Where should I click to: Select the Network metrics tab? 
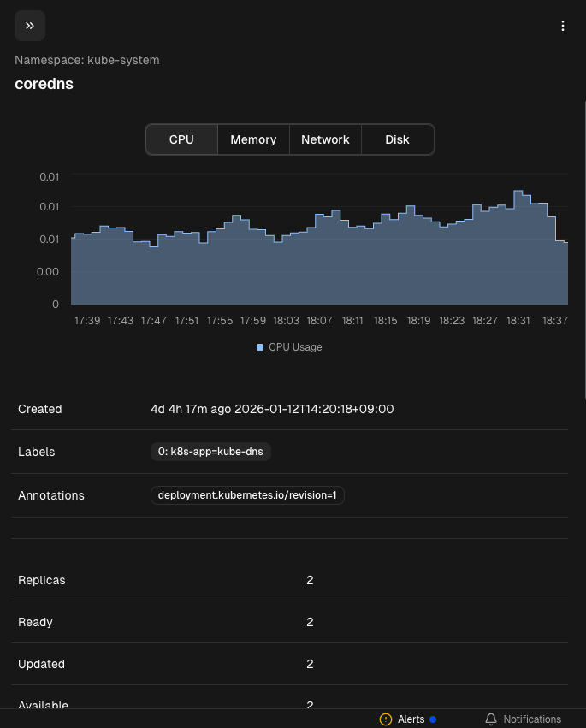(325, 139)
